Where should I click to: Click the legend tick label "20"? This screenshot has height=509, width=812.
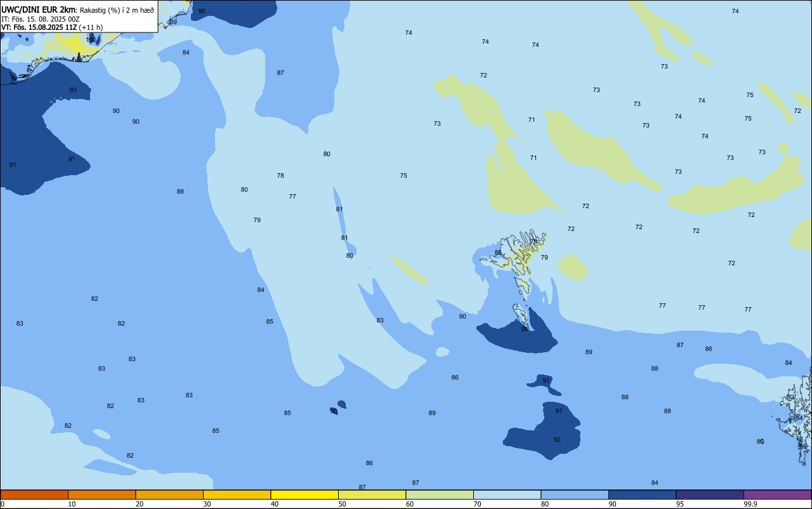point(140,504)
